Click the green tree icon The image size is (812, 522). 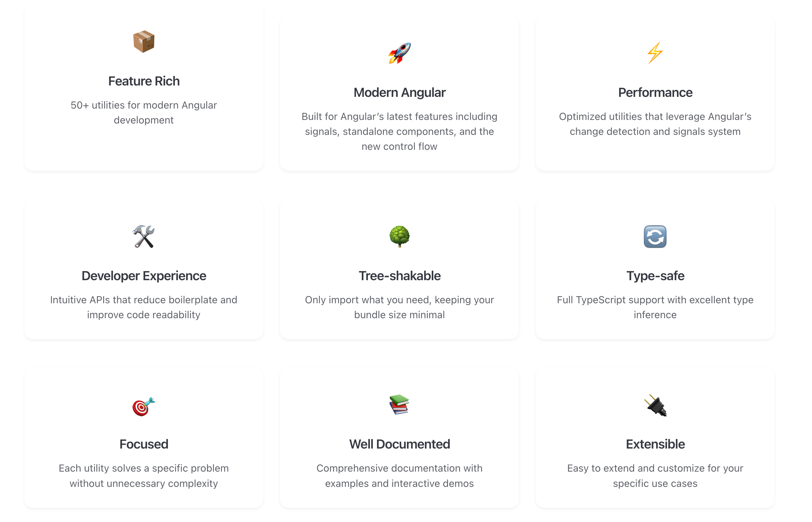[399, 236]
